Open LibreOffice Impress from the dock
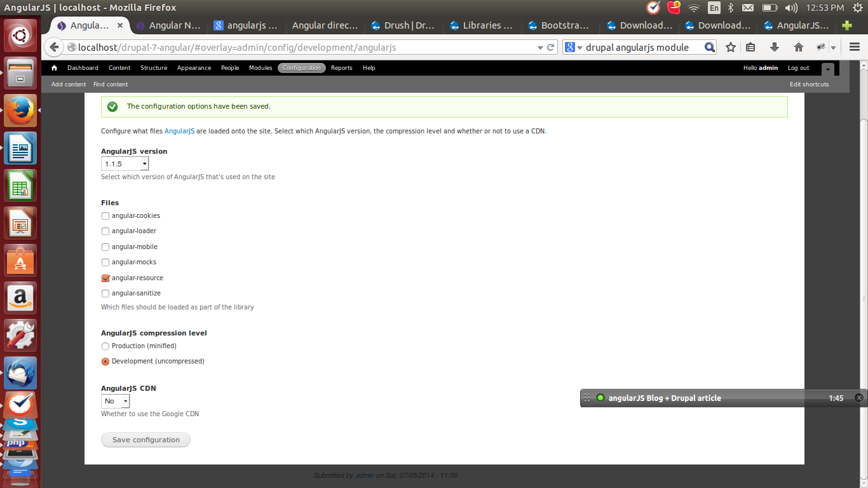This screenshot has height=488, width=868. (21, 223)
